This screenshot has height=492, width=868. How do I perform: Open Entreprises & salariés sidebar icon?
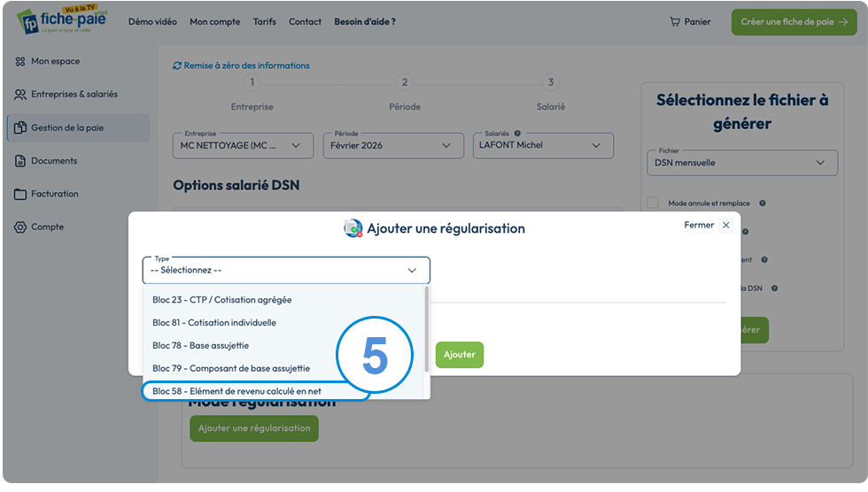pos(19,95)
